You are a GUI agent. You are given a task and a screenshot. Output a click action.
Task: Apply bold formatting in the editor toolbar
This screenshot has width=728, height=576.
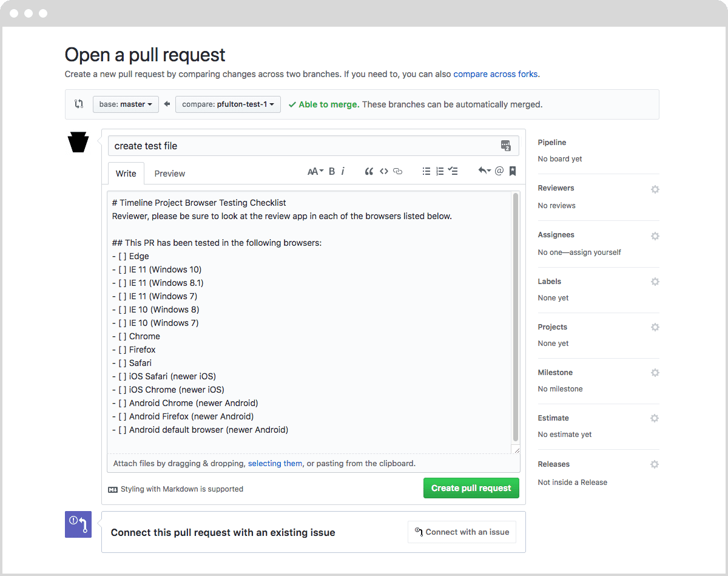point(331,171)
